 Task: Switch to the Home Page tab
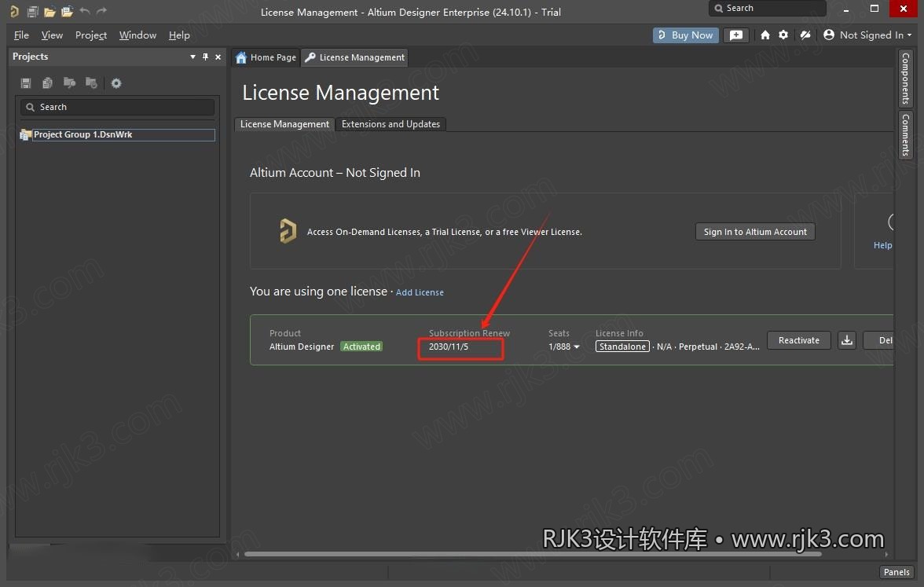coord(266,57)
